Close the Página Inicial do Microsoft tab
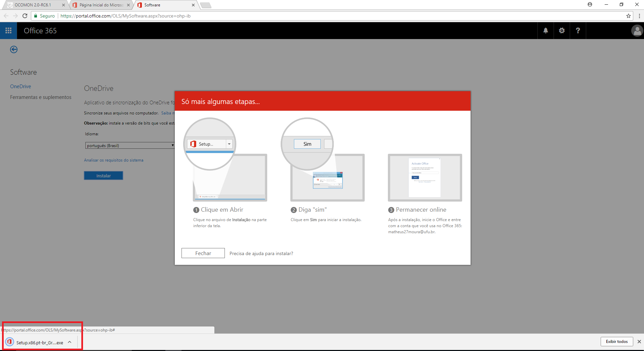 pos(128,5)
